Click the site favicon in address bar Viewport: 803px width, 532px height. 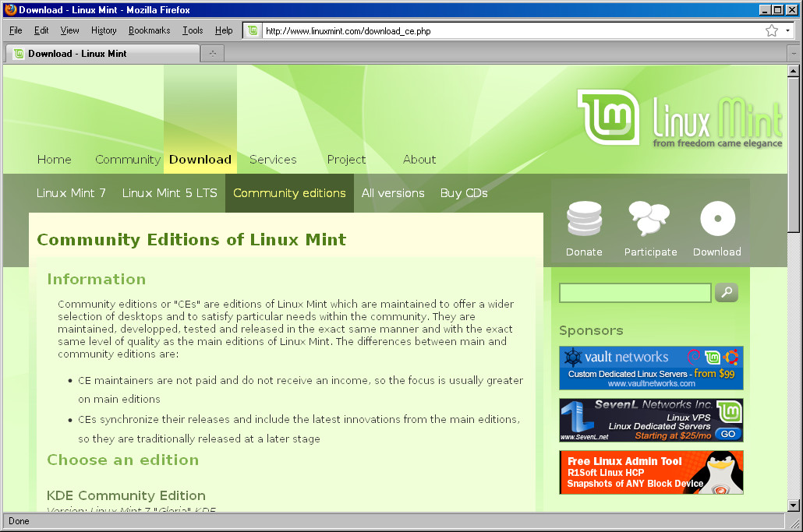pos(253,30)
